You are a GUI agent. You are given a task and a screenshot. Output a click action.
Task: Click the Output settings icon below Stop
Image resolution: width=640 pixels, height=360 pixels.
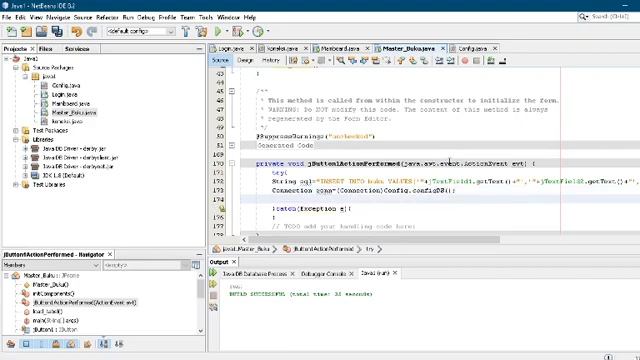(x=213, y=307)
